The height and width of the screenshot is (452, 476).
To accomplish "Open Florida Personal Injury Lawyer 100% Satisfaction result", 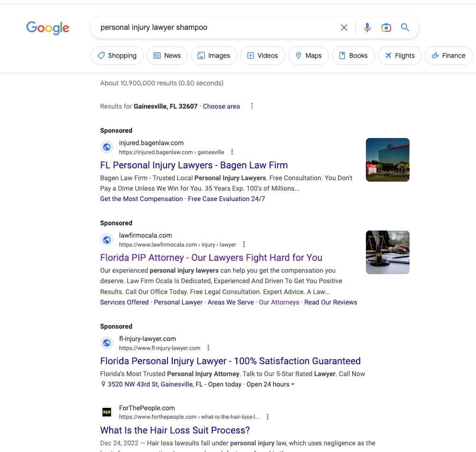I will point(231,361).
